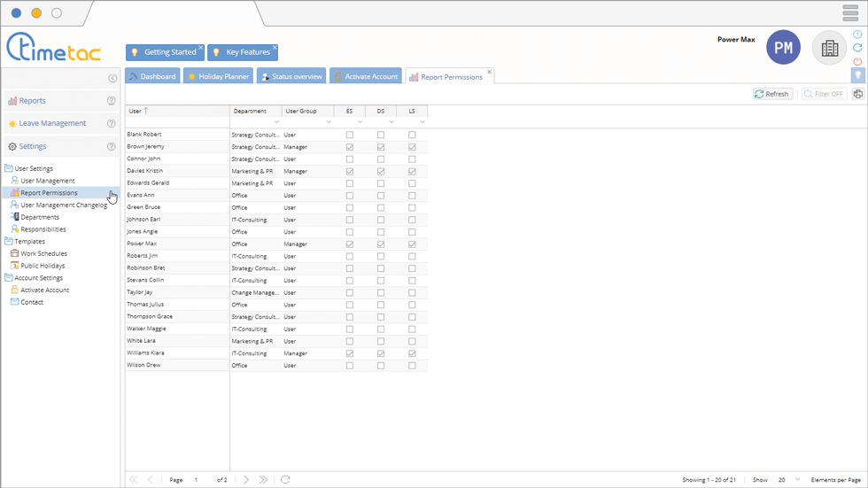The image size is (868, 488).
Task: Click the print icon next to Filter OFF
Action: click(857, 94)
